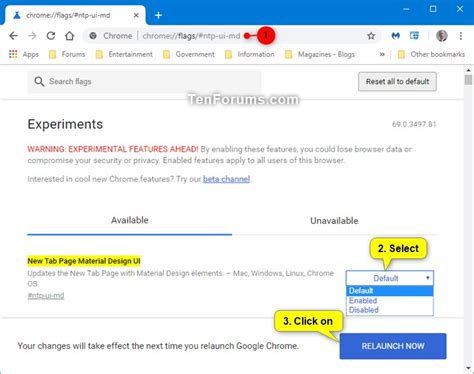Open the Entertainment bookmark folder

(124, 54)
